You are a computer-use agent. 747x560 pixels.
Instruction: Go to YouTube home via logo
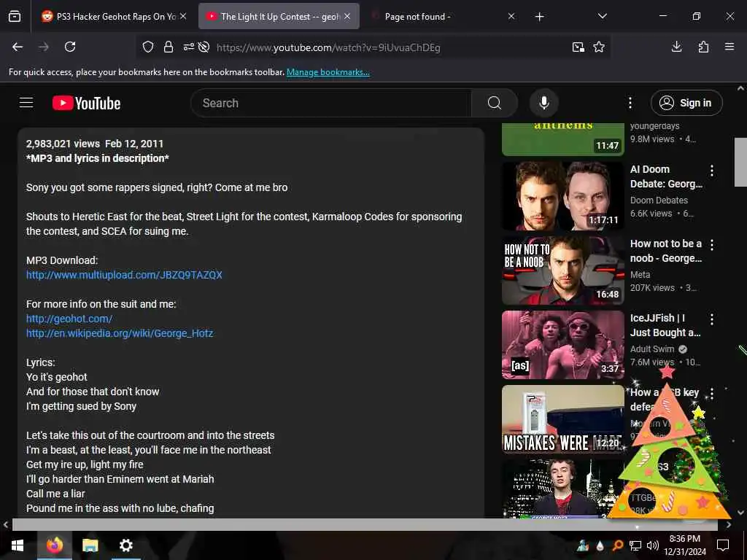tap(86, 103)
